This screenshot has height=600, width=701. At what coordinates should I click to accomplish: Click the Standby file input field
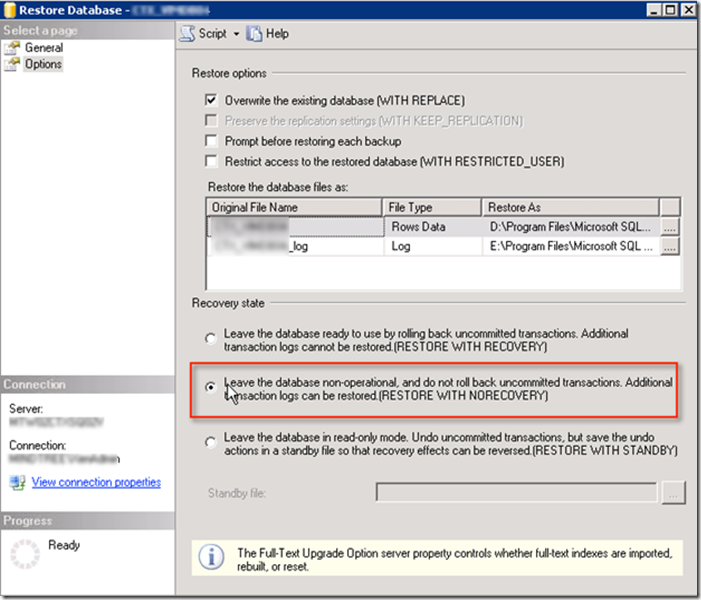[x=516, y=493]
